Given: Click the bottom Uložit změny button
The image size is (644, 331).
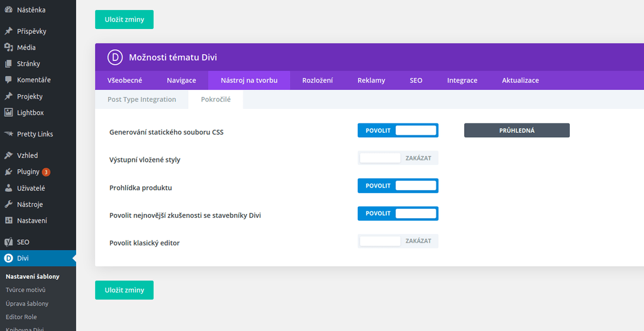Looking at the screenshot, I should [x=124, y=290].
